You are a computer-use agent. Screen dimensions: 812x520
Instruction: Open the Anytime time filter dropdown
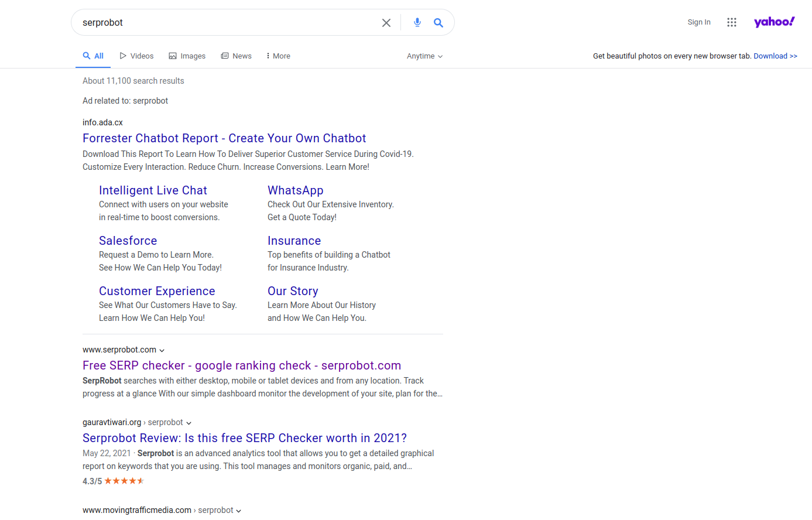(x=425, y=56)
